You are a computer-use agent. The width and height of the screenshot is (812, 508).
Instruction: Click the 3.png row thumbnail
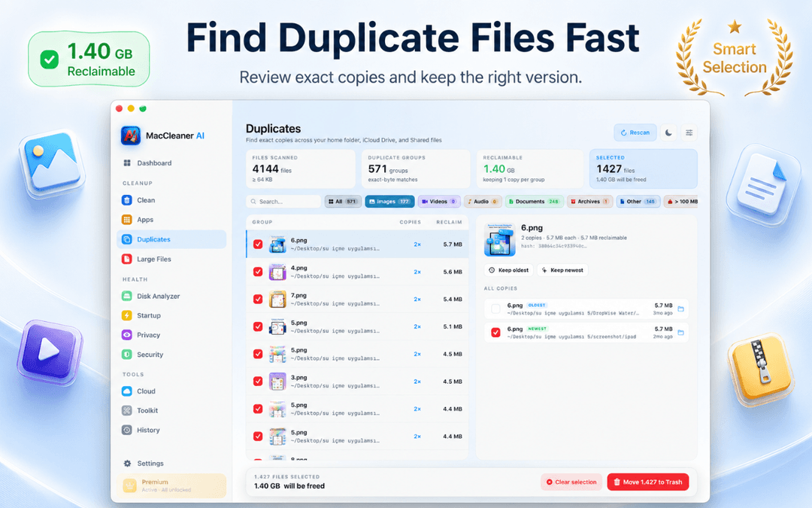(x=277, y=382)
